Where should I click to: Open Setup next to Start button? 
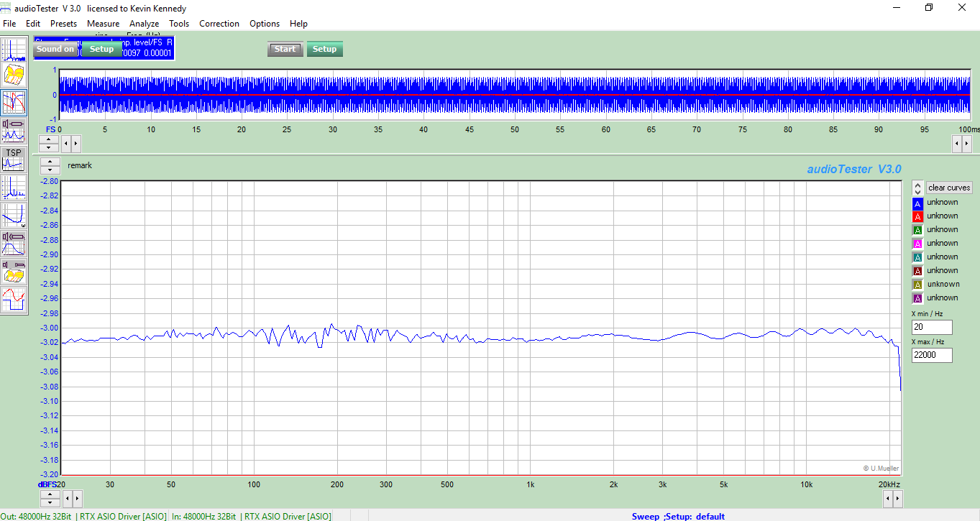tap(324, 49)
